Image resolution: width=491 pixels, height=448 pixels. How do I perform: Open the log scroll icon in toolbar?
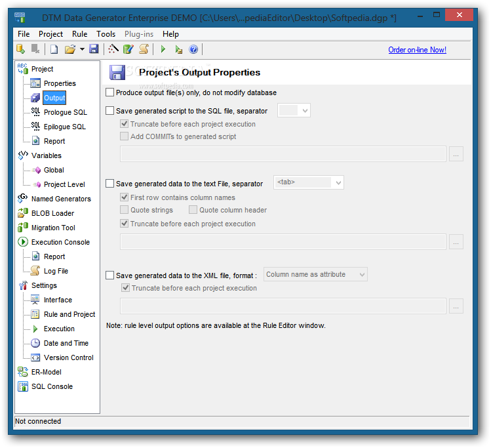[144, 49]
